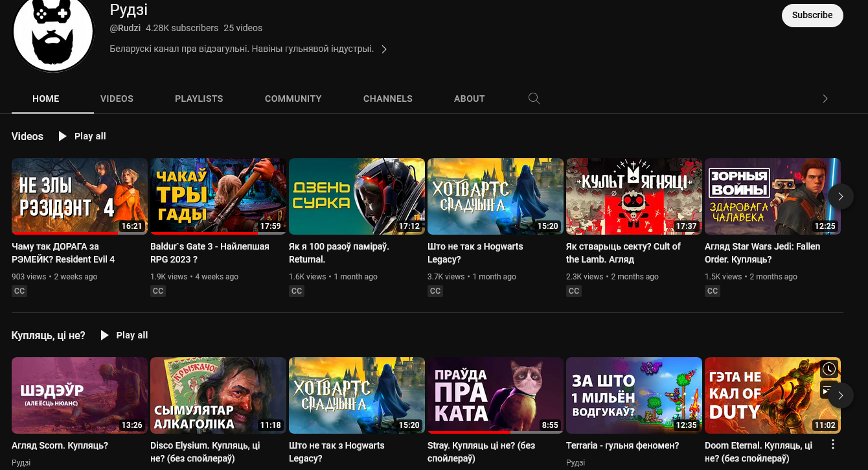Screen dimensions: 868x470
Task: Open Star Wars Jedi: Fallen Order title
Action: coord(762,253)
